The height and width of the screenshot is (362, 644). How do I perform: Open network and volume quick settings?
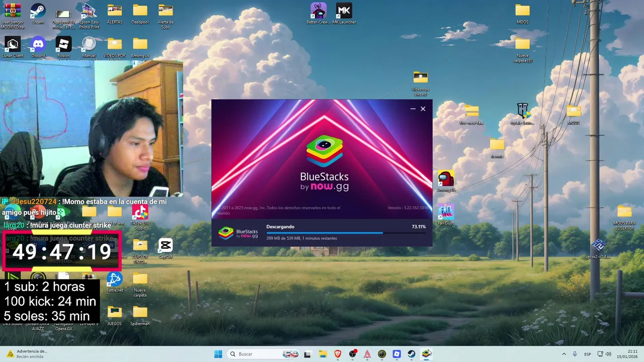point(605,354)
